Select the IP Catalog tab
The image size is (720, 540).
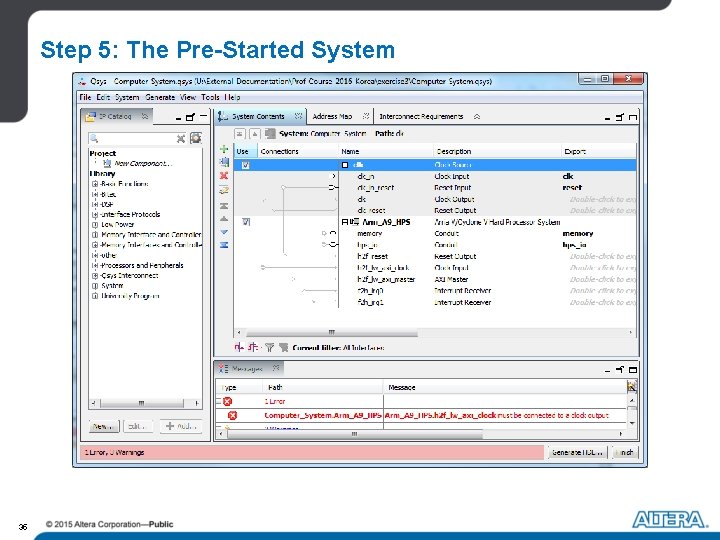tap(115, 117)
